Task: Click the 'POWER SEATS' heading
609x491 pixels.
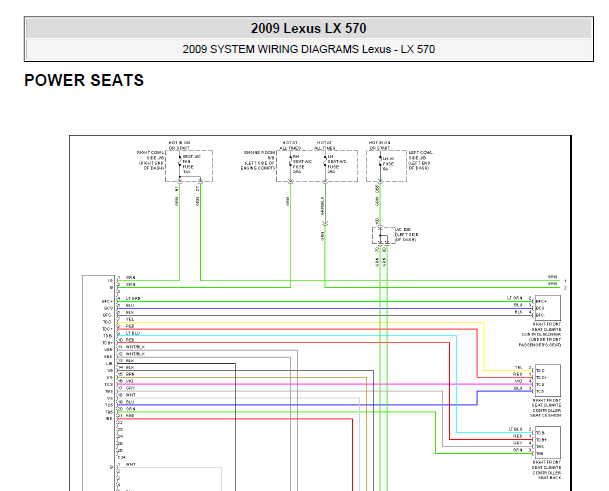Action: [84, 80]
